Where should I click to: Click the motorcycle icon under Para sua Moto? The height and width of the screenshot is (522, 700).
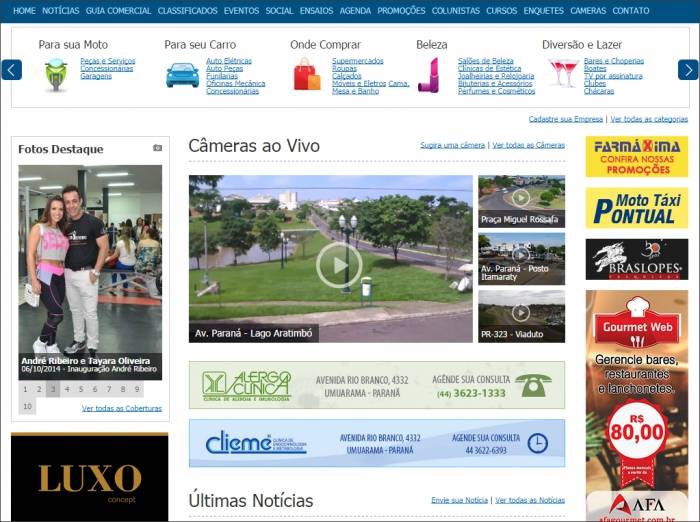click(x=56, y=75)
